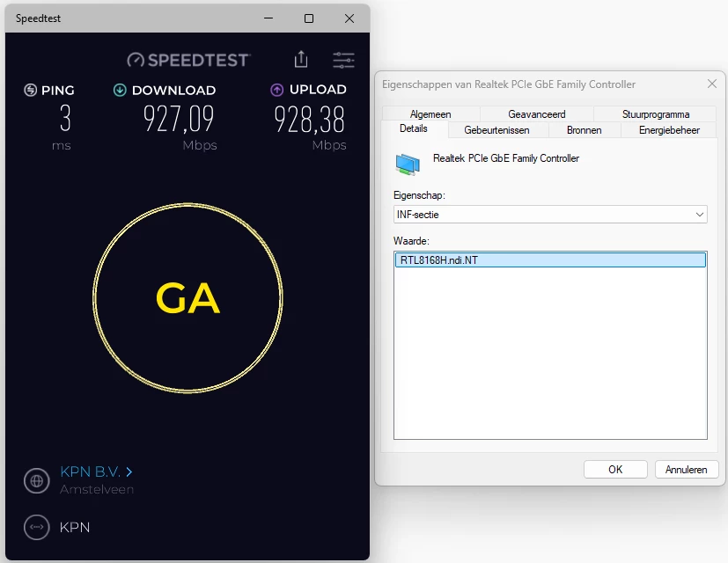Click the 928,38 upload value
This screenshot has width=728, height=563.
(309, 119)
